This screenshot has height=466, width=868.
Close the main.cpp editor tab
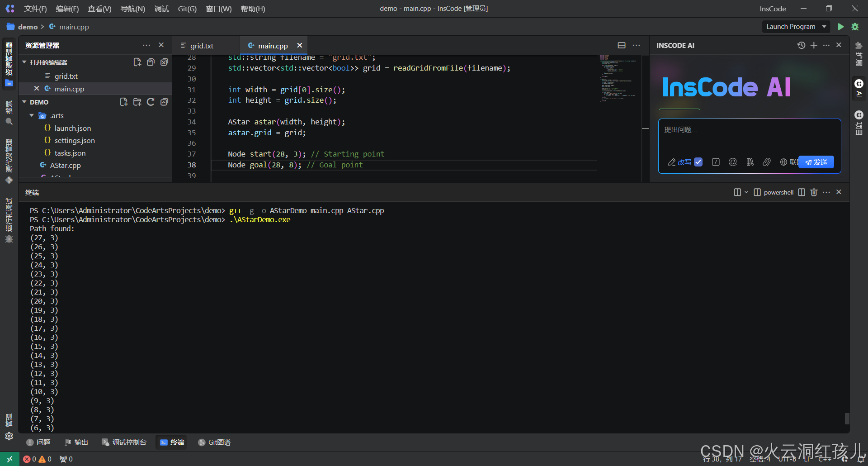pos(299,45)
